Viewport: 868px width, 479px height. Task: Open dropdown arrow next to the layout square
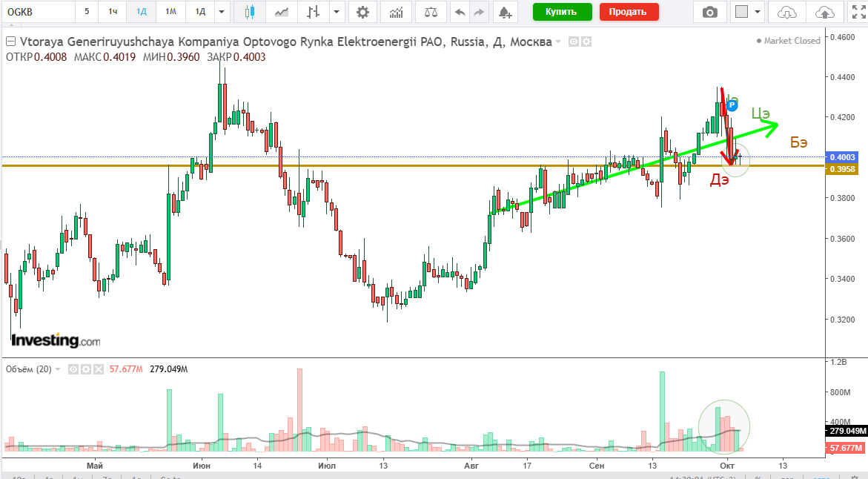pyautogui.click(x=758, y=12)
